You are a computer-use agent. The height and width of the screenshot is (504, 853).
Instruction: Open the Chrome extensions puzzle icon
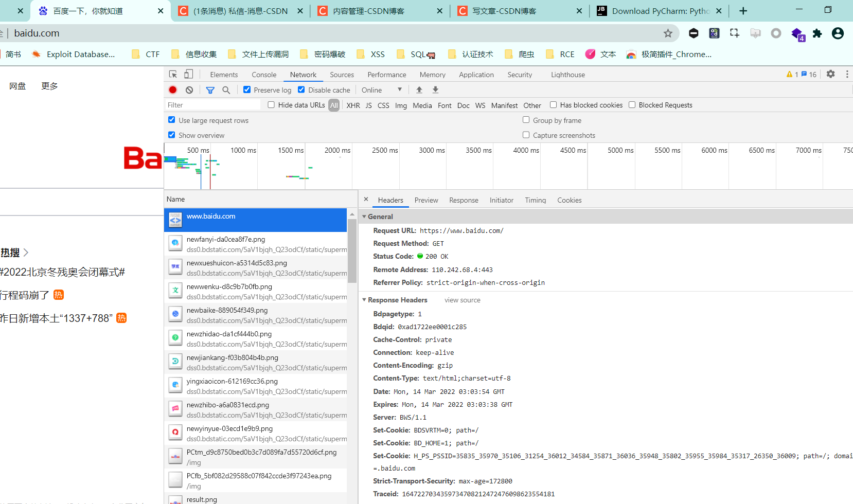817,33
